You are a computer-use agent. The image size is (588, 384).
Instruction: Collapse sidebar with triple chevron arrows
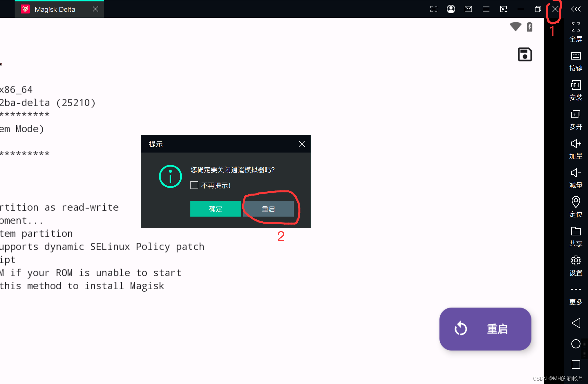pyautogui.click(x=576, y=9)
